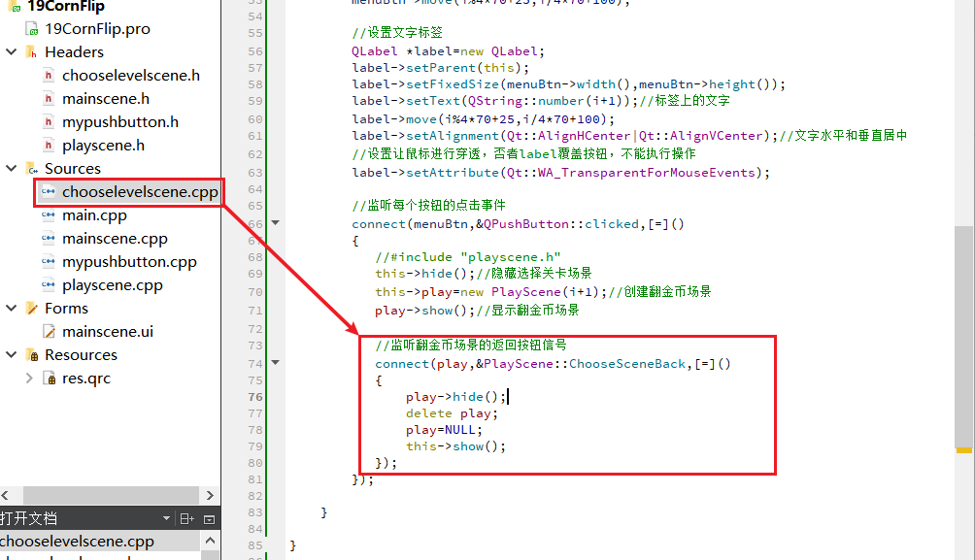Collapse the Sources folder

tap(12, 169)
